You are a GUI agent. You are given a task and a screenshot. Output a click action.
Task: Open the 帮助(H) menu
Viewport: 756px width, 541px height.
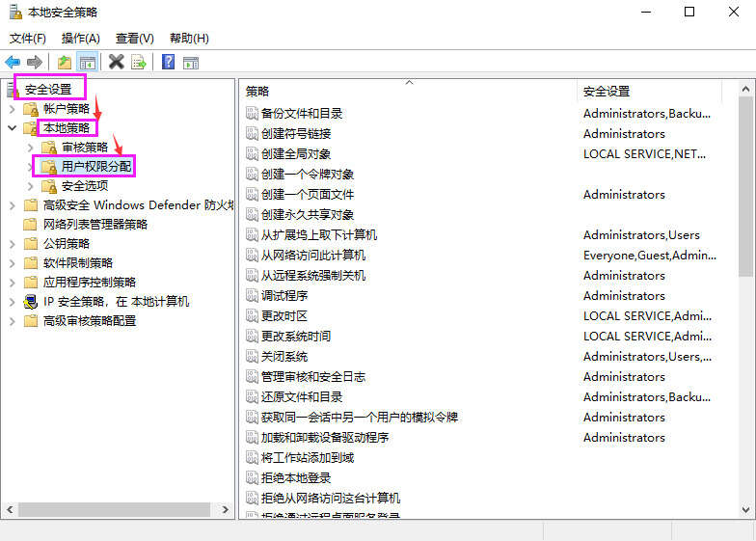[x=189, y=39]
